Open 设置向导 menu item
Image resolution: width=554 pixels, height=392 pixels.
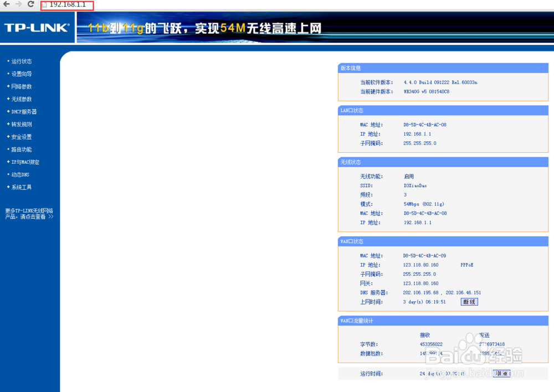tap(22, 74)
